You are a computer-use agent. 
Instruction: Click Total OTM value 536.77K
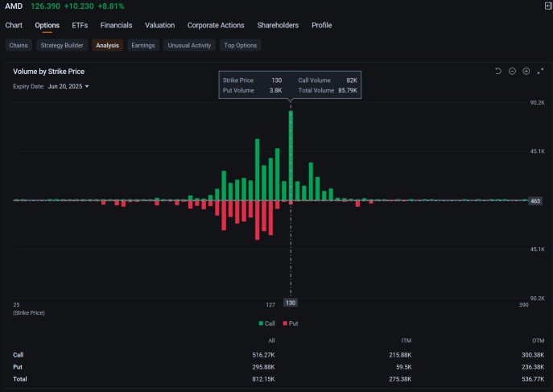click(533, 379)
